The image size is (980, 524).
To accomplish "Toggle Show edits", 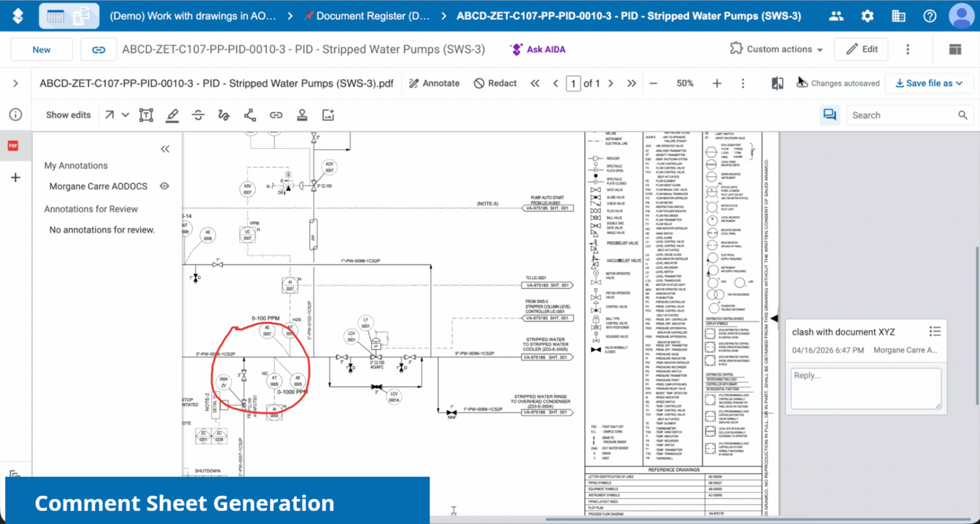I will pos(68,115).
